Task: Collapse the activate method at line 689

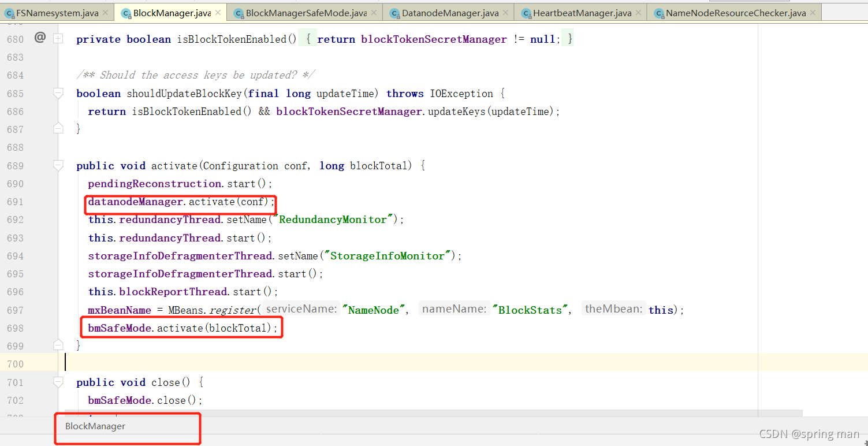Action: click(x=58, y=165)
